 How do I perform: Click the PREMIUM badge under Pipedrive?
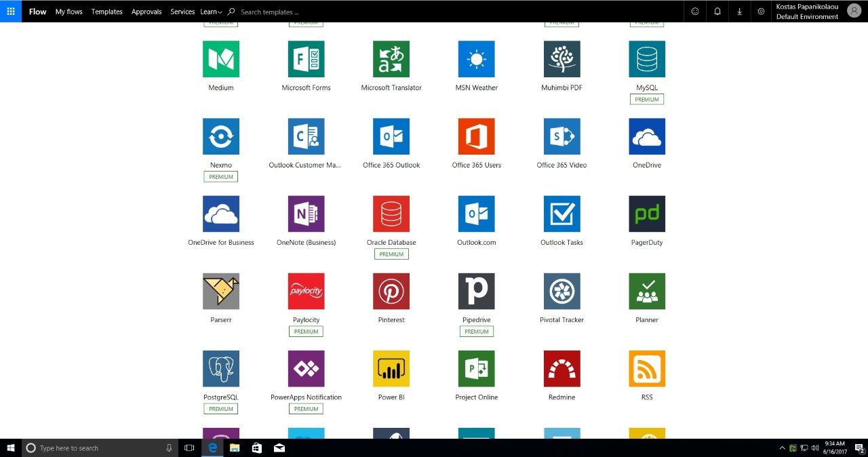tap(477, 332)
